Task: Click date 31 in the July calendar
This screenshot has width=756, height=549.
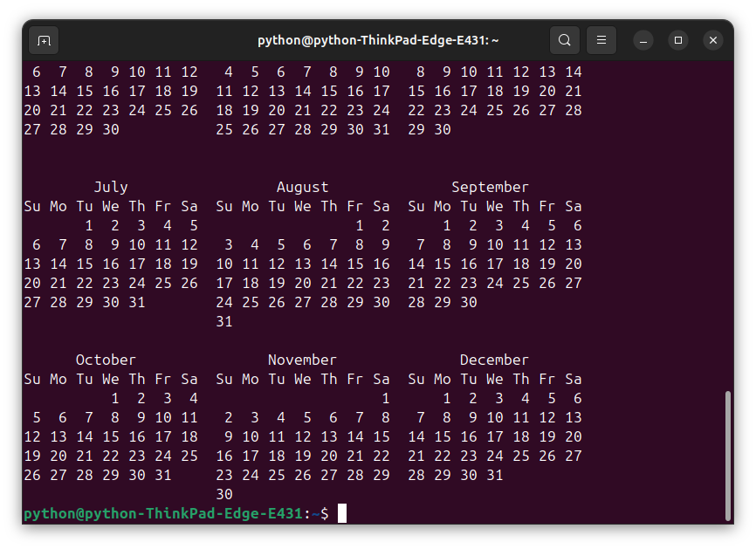Action: pyautogui.click(x=137, y=302)
